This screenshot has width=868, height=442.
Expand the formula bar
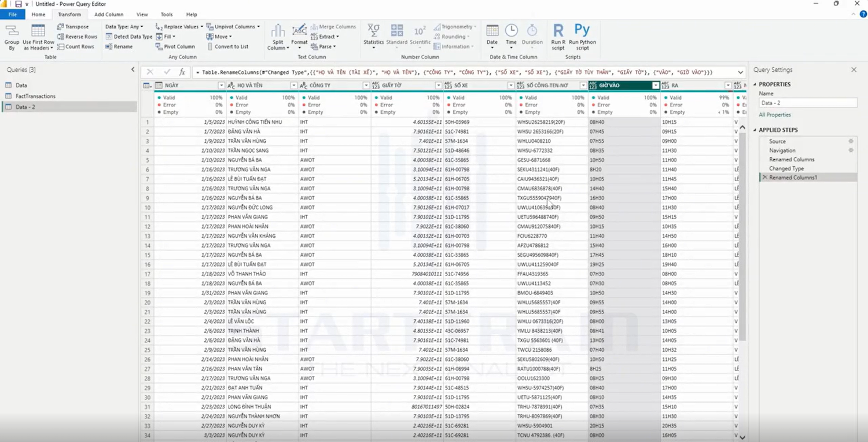pos(740,72)
